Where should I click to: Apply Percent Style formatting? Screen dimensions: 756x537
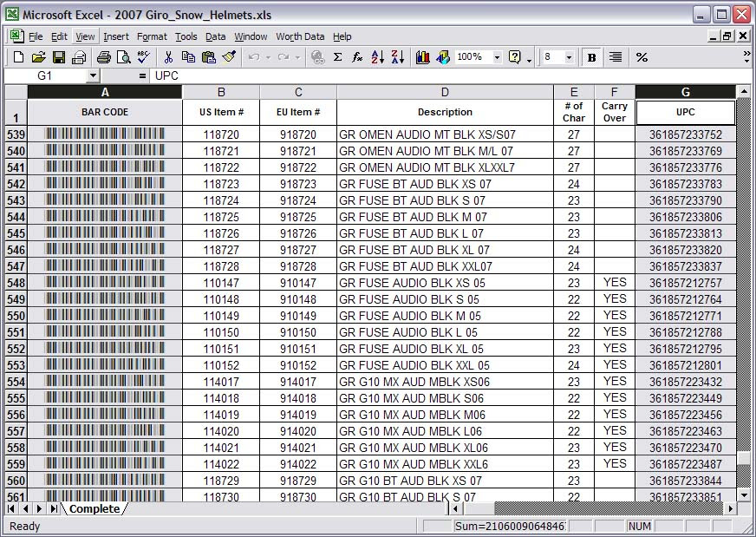pyautogui.click(x=642, y=57)
